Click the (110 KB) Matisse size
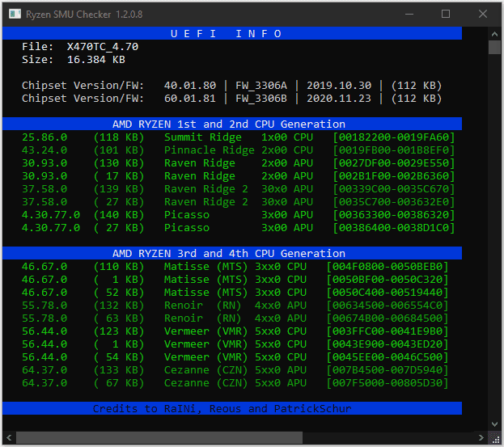 (119, 266)
